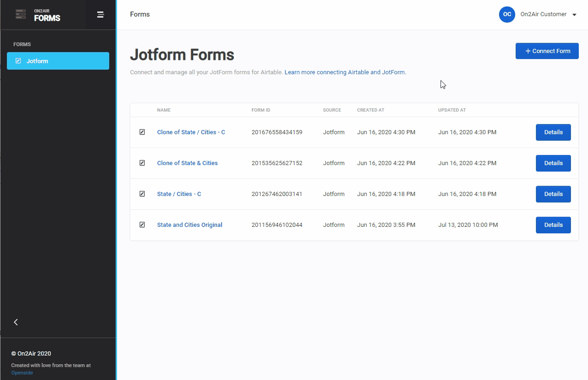This screenshot has height=380, width=588.
Task: Open the Clone of State & Cities link
Action: [x=187, y=163]
